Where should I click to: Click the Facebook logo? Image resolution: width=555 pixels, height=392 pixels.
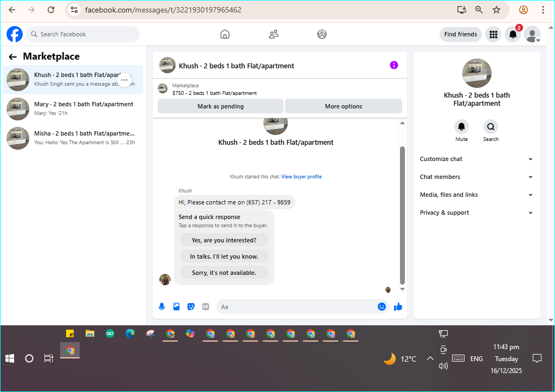point(15,34)
